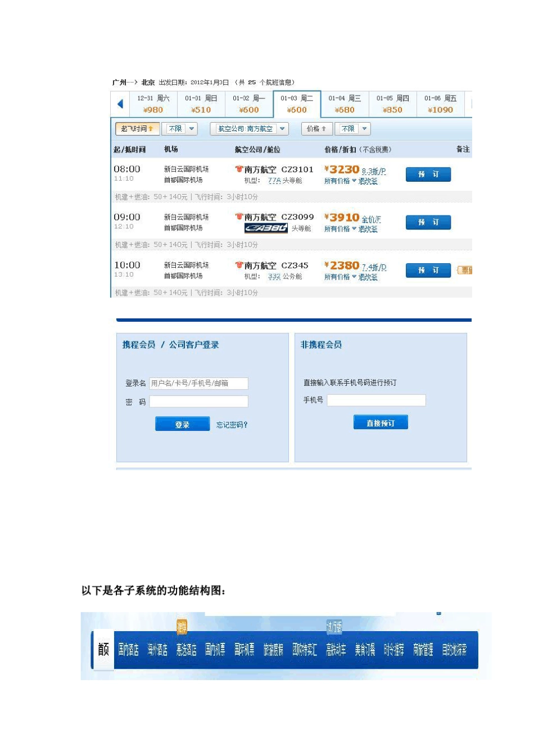Open 旅游度假 in the navigation bar
This screenshot has height=756, width=534.
coord(273,650)
